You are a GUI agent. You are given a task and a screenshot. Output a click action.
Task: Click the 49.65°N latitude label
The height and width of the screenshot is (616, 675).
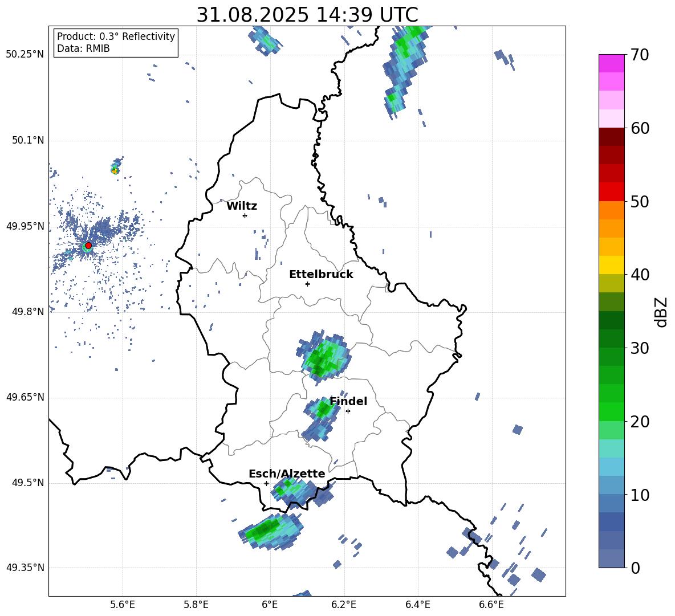(x=25, y=397)
